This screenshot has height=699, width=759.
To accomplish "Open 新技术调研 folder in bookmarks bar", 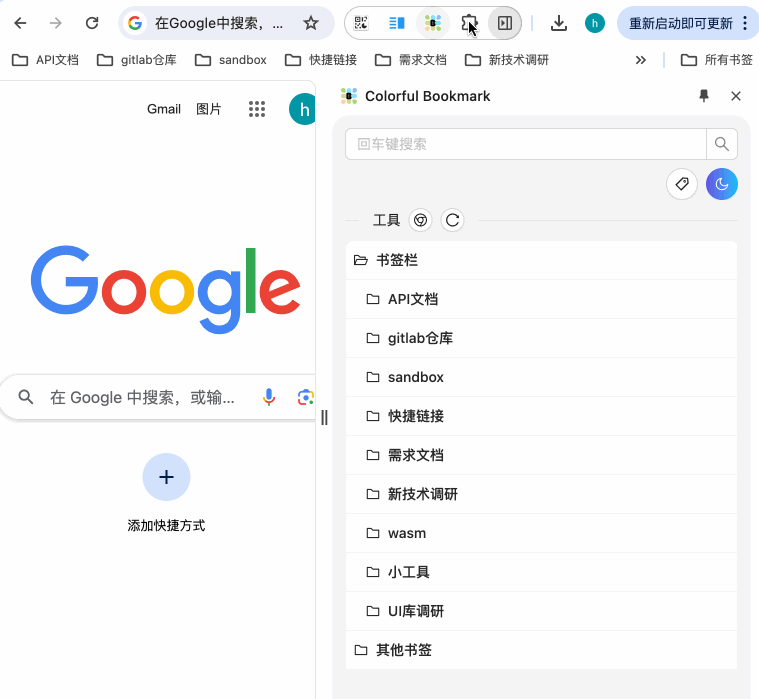I will [507, 60].
